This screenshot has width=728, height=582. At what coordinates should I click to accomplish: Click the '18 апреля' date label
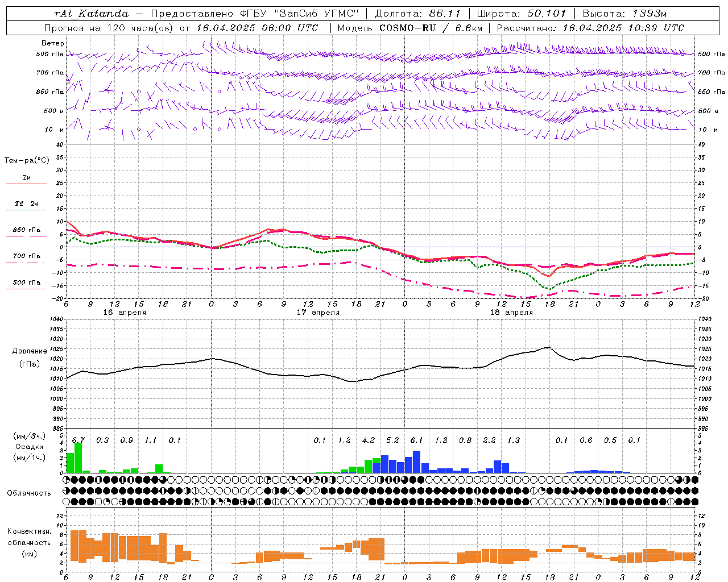click(x=511, y=313)
